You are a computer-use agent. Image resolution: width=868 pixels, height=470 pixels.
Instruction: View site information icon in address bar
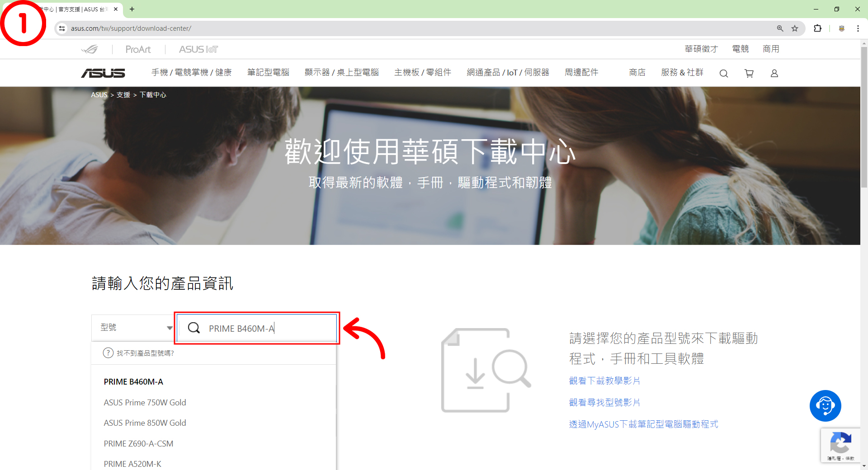tap(62, 28)
